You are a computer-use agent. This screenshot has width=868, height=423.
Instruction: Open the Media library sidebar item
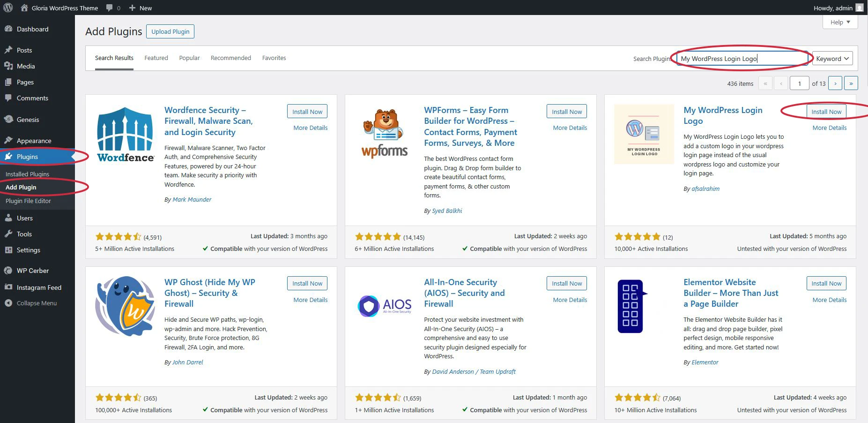[x=26, y=66]
